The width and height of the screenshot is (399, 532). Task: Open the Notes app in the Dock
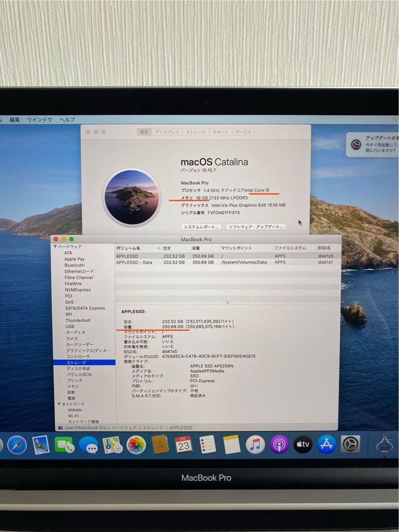click(232, 444)
